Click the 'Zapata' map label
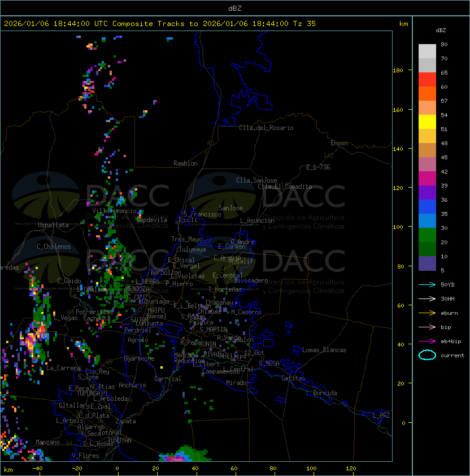Screen dimensions: 470x476 (125, 421)
